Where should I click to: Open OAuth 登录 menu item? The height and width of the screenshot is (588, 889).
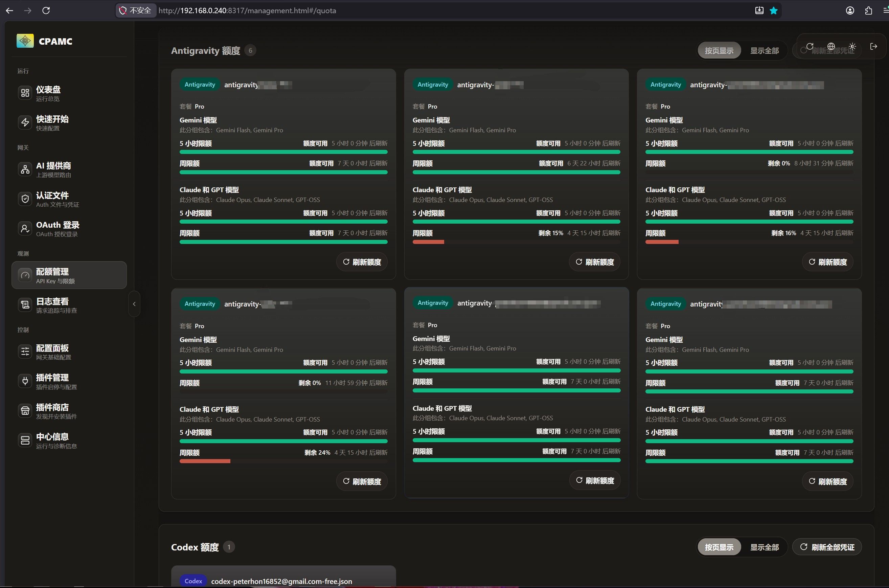click(69, 228)
